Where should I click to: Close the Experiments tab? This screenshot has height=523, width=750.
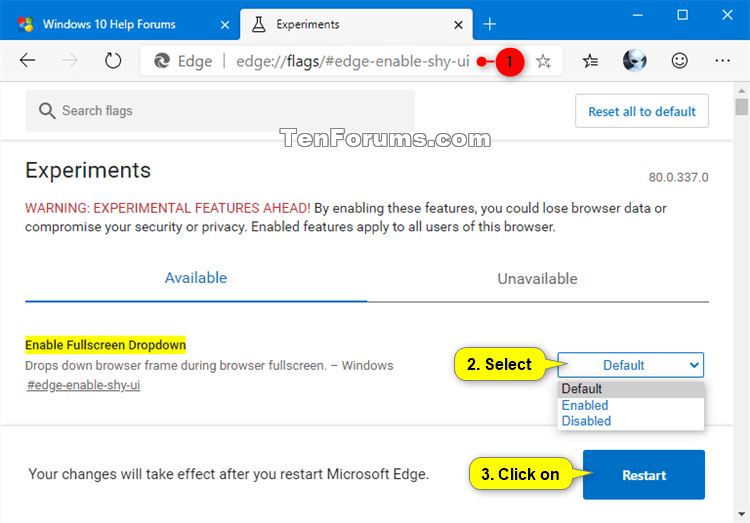click(458, 24)
